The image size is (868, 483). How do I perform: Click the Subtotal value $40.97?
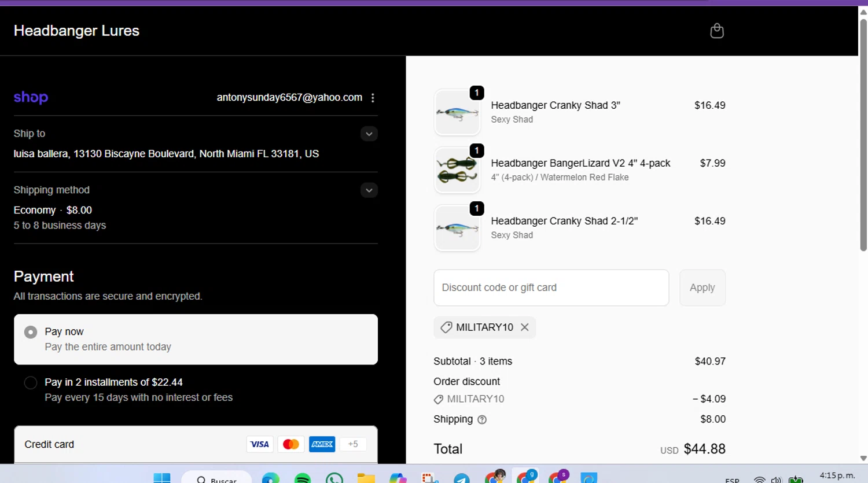point(710,361)
